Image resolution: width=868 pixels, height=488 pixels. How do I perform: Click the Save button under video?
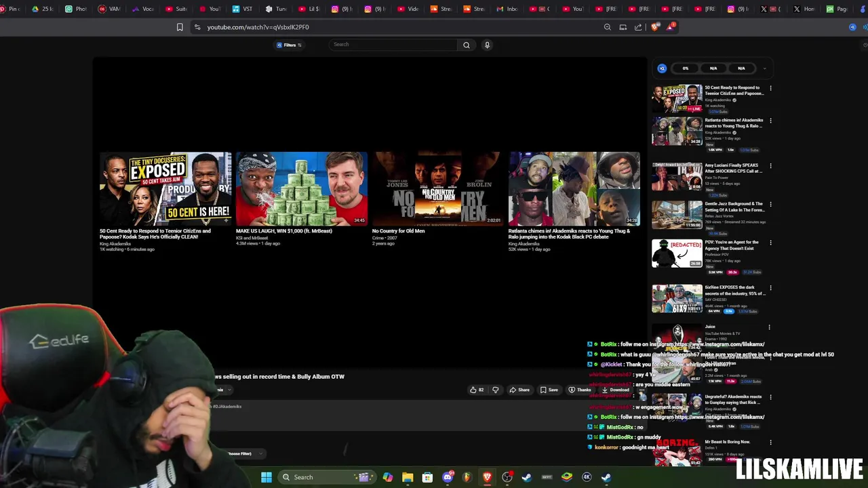click(549, 390)
